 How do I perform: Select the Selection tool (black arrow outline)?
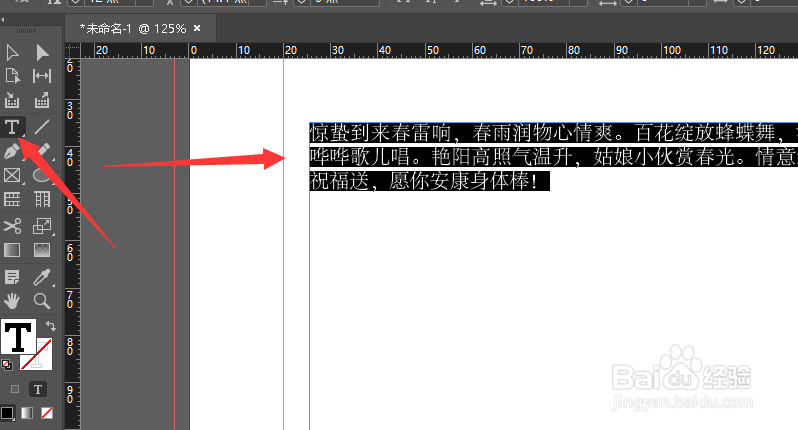click(12, 52)
